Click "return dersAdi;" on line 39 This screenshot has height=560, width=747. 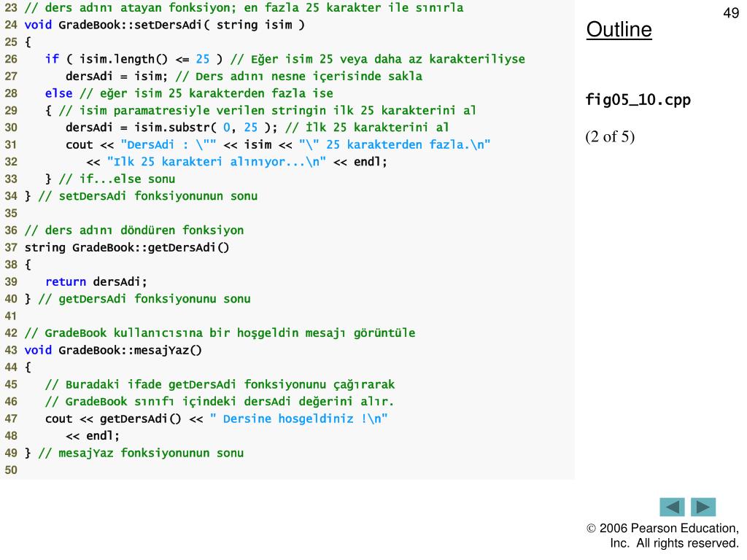click(x=96, y=282)
